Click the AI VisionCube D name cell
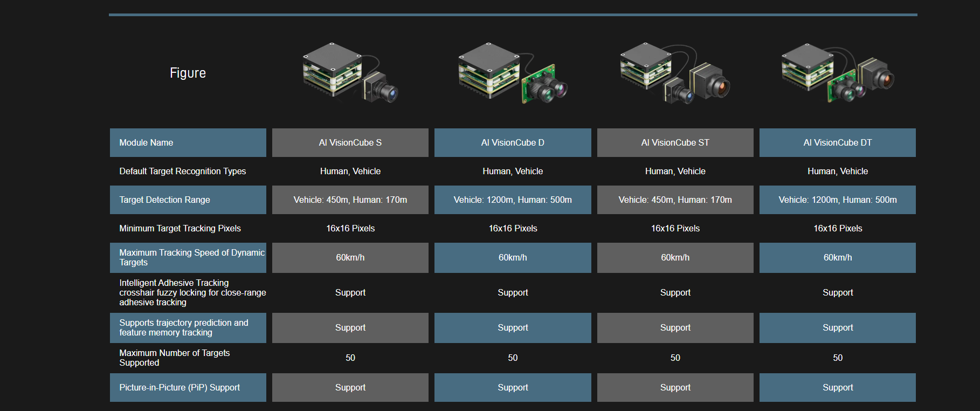 click(512, 142)
